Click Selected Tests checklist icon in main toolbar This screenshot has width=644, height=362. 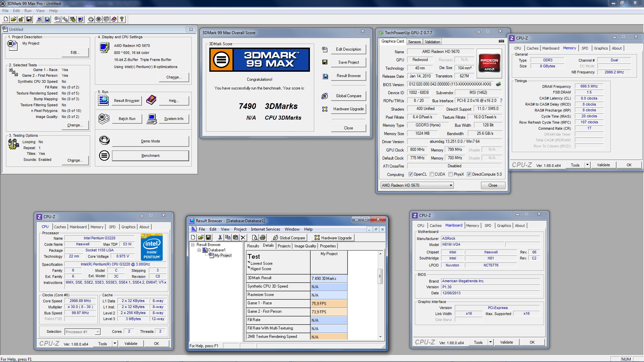tap(65, 19)
